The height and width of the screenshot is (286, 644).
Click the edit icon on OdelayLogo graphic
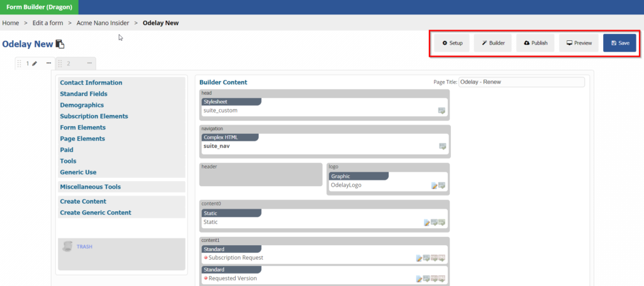434,185
